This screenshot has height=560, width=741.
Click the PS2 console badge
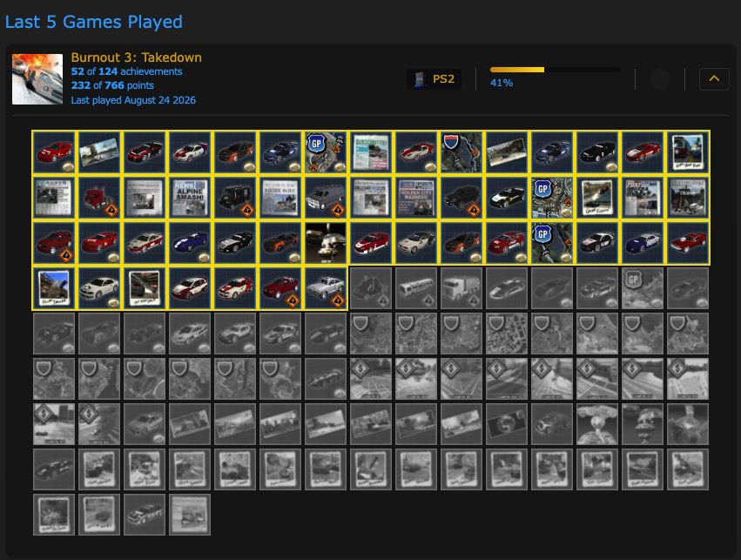[434, 79]
